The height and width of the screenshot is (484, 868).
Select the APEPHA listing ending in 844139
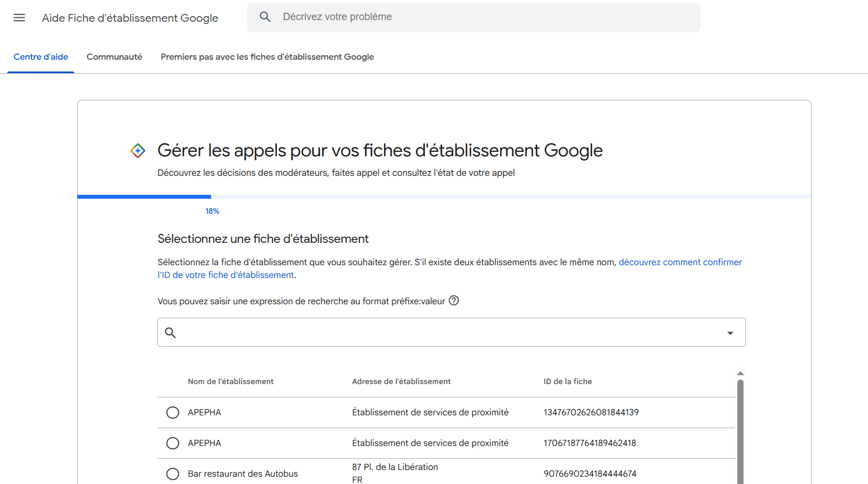point(172,413)
